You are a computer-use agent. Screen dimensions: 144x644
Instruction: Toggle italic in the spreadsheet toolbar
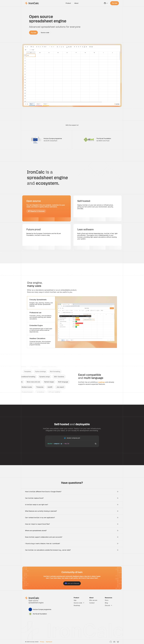(59, 47)
